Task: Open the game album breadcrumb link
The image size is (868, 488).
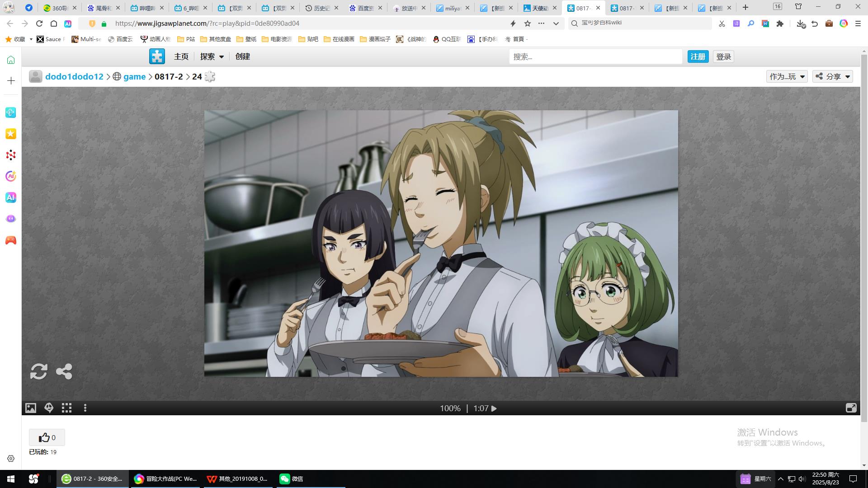Action: (135, 77)
